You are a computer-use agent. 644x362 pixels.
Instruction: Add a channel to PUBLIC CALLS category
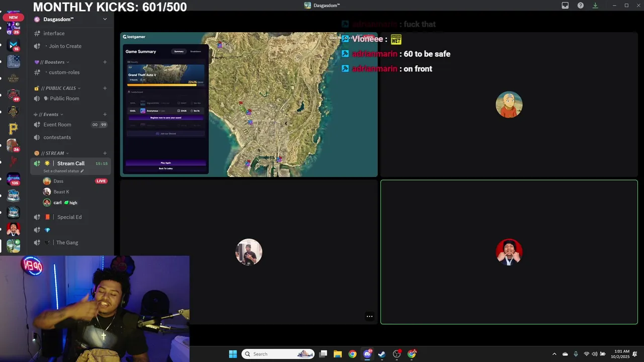point(105,88)
